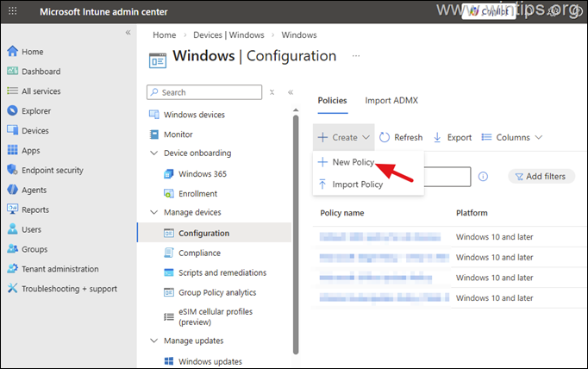The image size is (588, 369).
Task: Open Configuration in Manage devices
Action: (215, 233)
